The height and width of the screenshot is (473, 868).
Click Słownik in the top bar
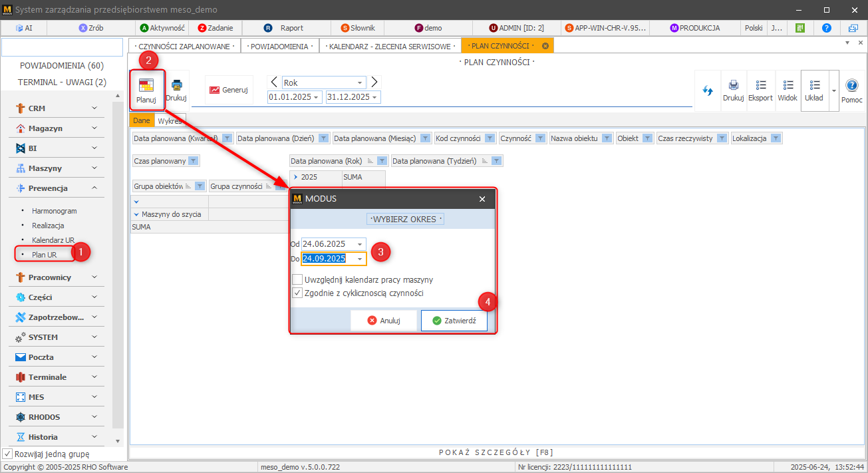coord(359,28)
